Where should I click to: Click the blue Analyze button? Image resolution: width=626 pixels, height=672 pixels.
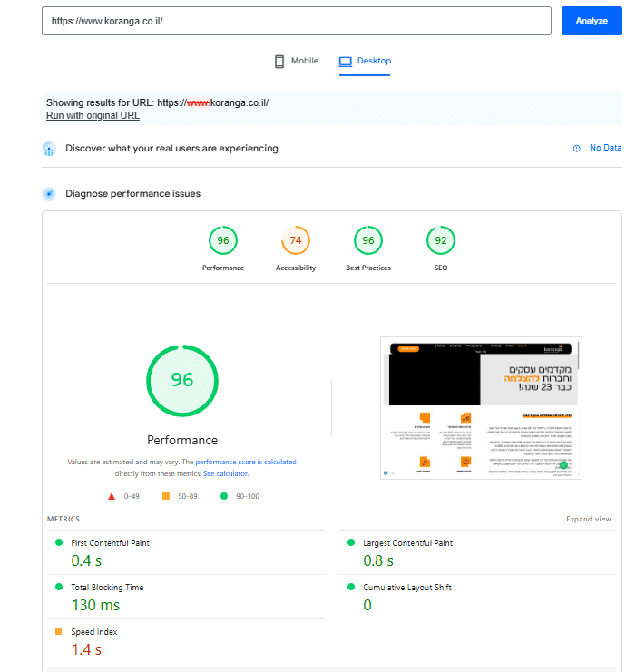592,21
